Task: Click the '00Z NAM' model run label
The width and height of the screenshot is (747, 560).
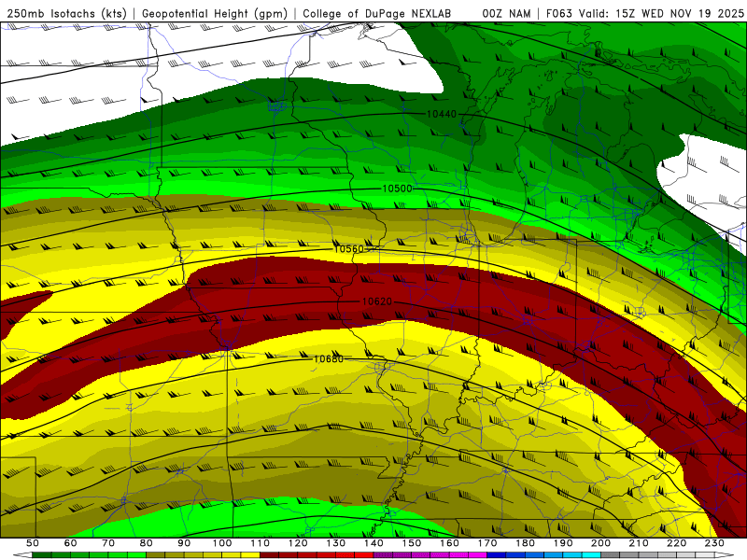Action: 506,13
